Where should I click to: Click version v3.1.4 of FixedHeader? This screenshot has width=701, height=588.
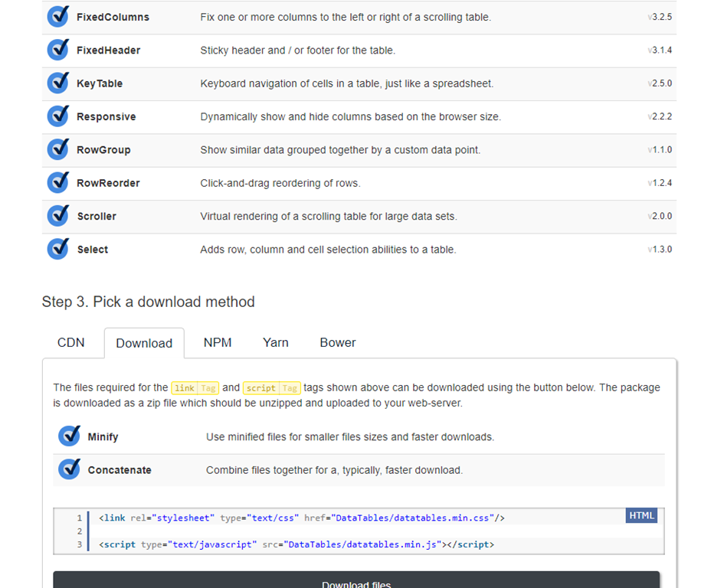point(660,50)
